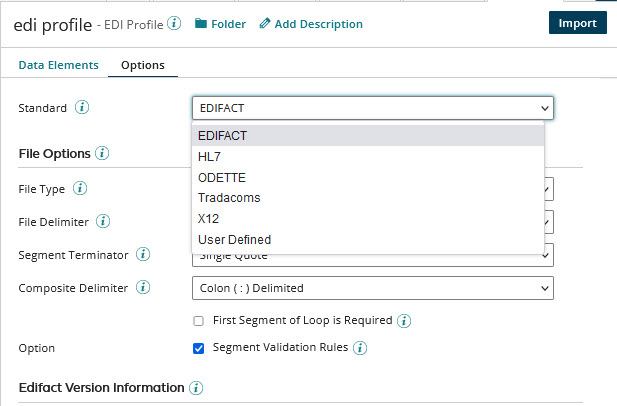
Task: Show info for File Options heading
Action: [102, 153]
